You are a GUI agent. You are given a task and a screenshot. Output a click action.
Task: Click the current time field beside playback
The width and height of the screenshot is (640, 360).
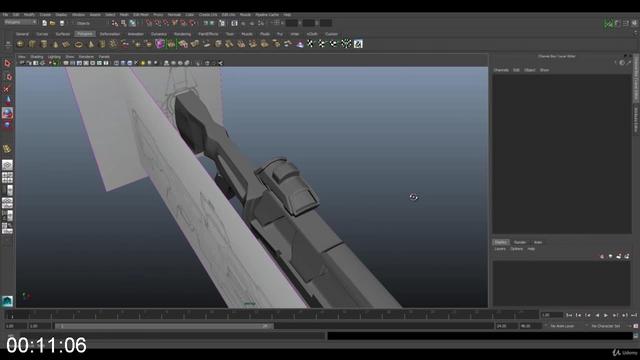(x=551, y=315)
